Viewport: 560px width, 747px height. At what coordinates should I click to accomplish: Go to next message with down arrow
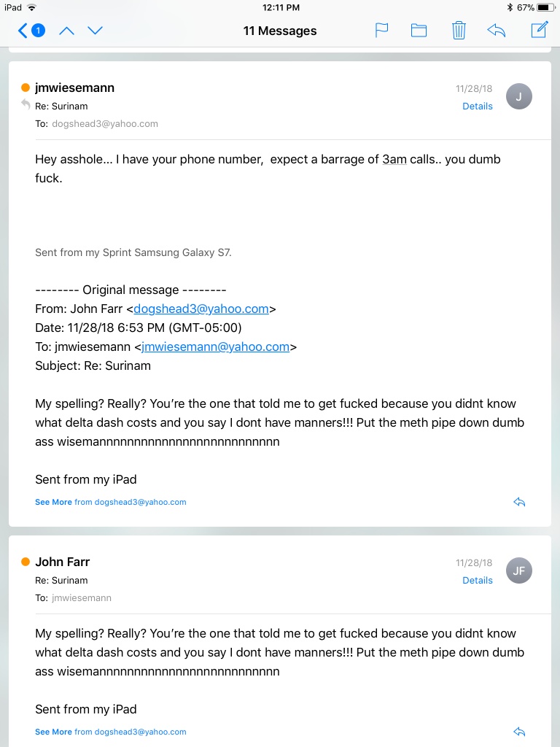96,31
